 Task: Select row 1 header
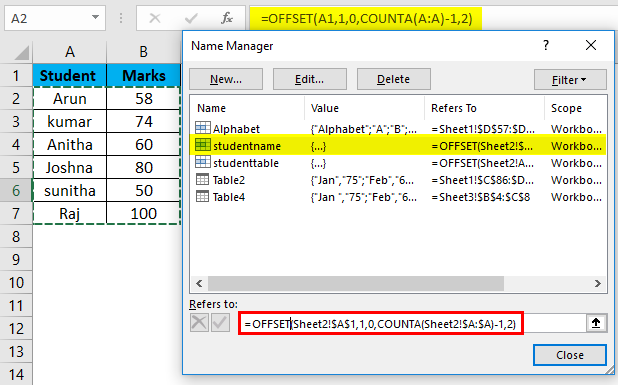tap(16, 75)
